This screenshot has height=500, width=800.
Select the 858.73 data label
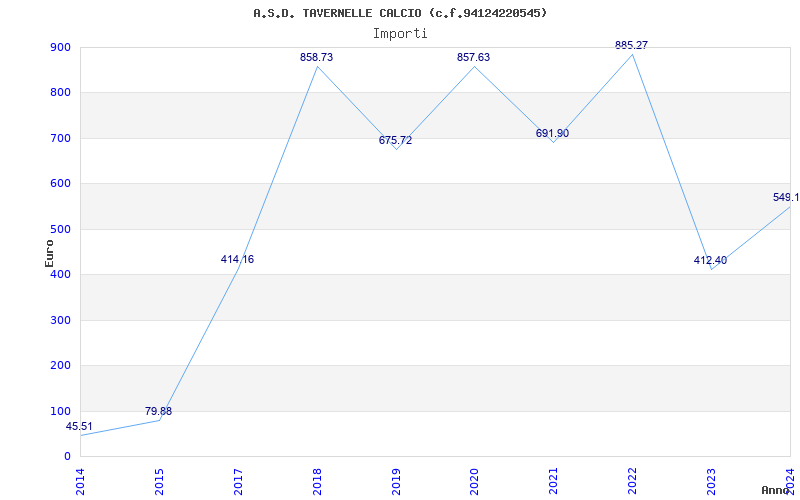pyautogui.click(x=316, y=57)
